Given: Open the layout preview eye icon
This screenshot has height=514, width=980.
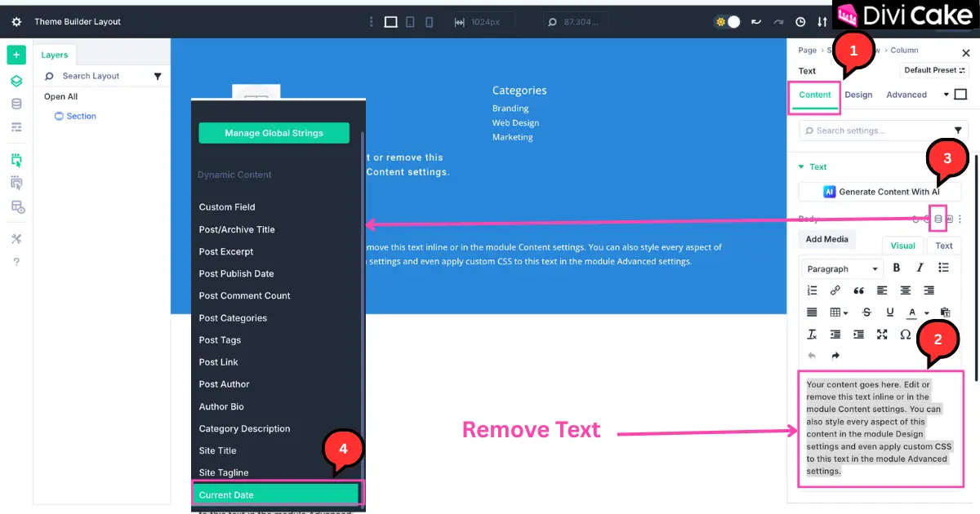Looking at the screenshot, I should click(x=16, y=206).
